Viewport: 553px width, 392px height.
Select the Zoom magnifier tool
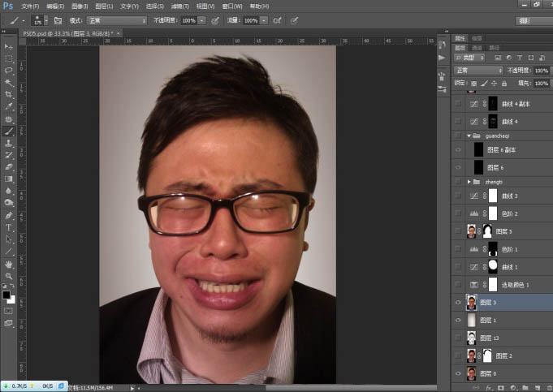click(x=9, y=277)
